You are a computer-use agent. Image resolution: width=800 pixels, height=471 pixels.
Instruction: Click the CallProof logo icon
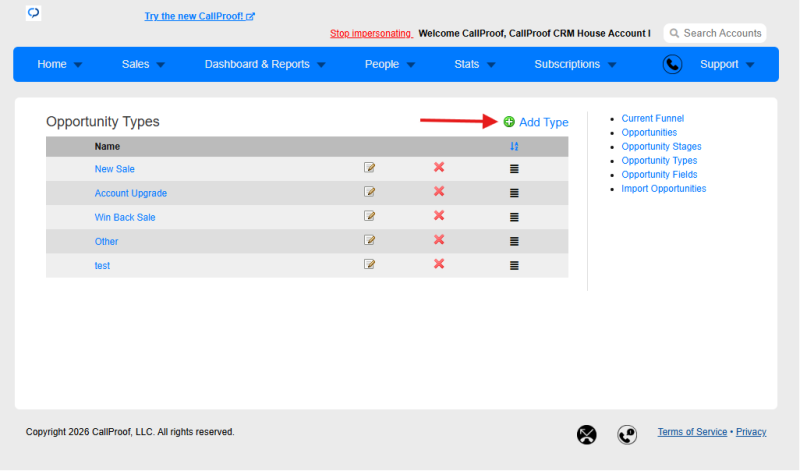[34, 13]
